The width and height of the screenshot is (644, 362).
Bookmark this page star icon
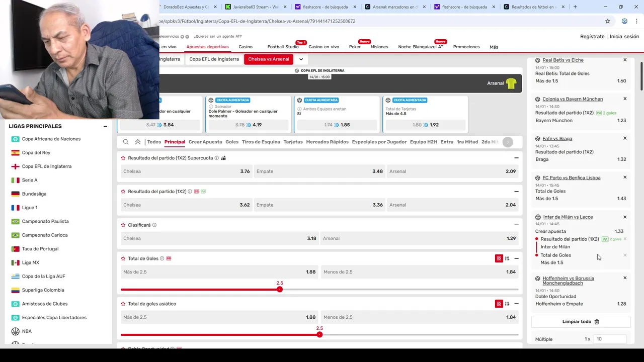pyautogui.click(x=608, y=21)
